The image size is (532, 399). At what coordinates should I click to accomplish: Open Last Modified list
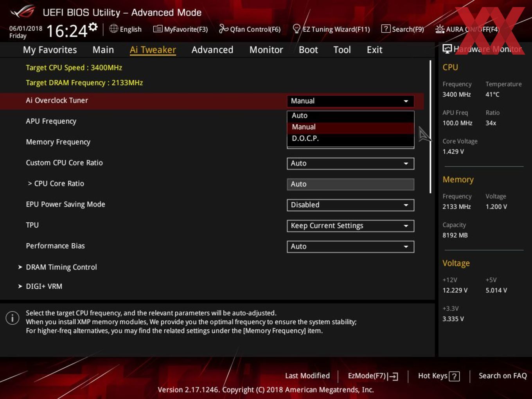307,376
